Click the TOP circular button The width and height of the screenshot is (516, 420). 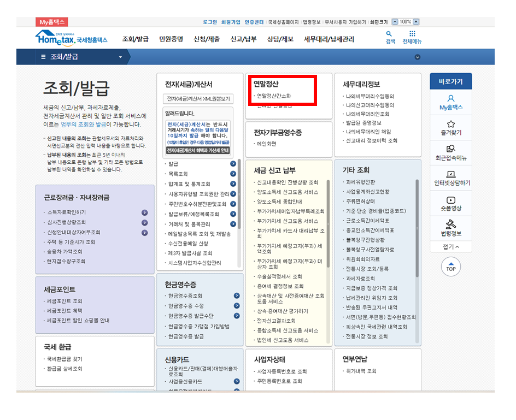point(451,267)
